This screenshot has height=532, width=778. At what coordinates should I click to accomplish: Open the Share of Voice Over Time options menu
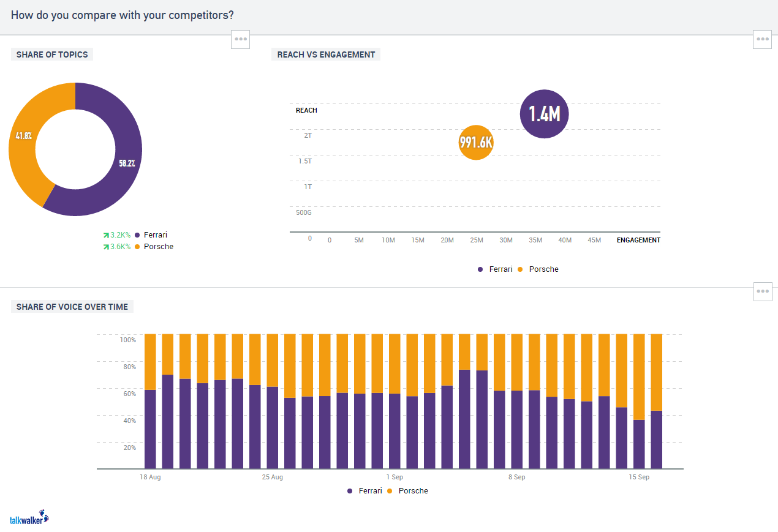pyautogui.click(x=763, y=291)
